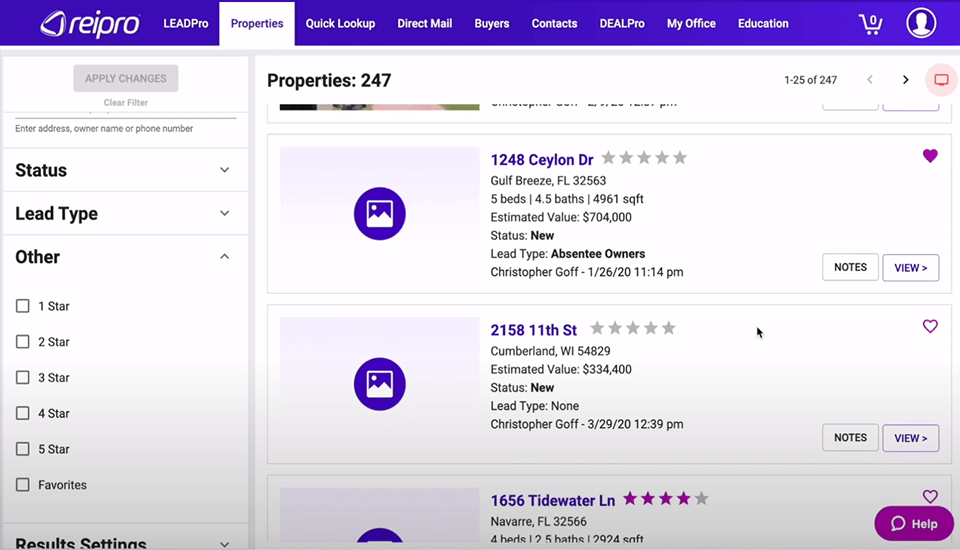The height and width of the screenshot is (550, 960).
Task: Go to previous page of properties
Action: 870,80
